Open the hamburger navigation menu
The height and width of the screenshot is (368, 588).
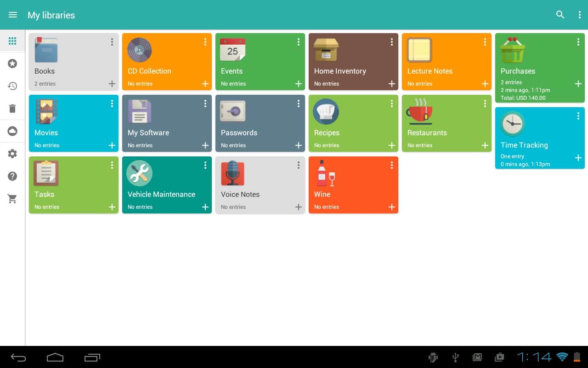(x=13, y=15)
